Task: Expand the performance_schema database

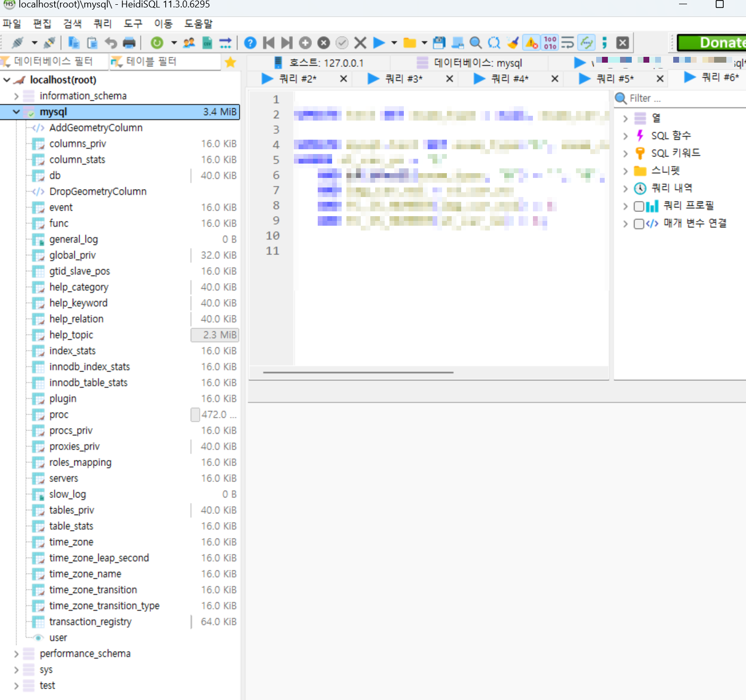Action: 16,654
